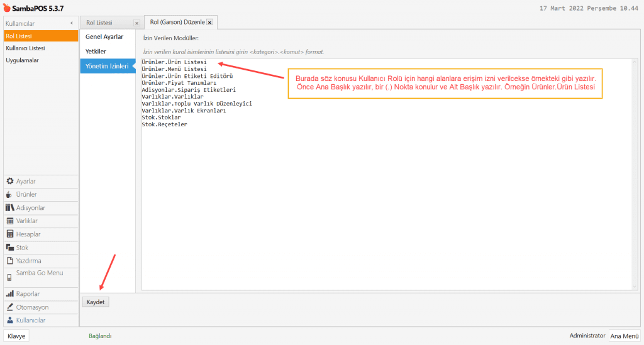The width and height of the screenshot is (644, 345).
Task: Click the Hesaplar calculator icon
Action: point(10,234)
